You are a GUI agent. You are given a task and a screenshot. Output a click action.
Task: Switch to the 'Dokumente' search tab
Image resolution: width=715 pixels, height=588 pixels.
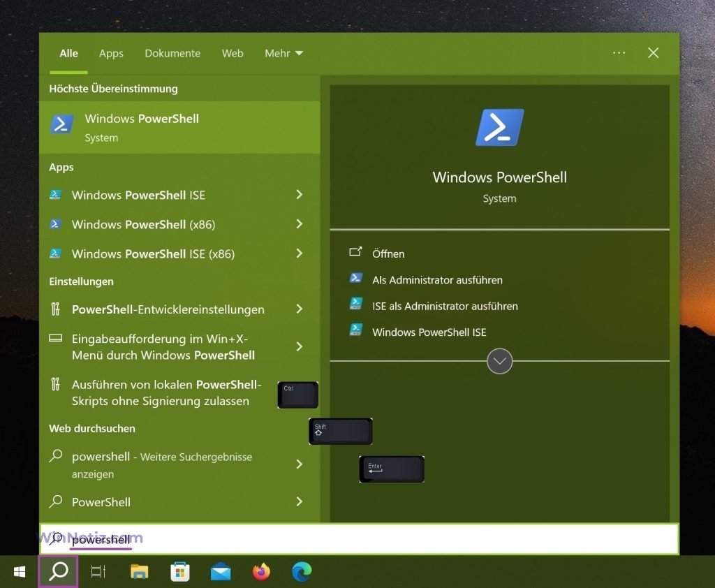[x=172, y=53]
